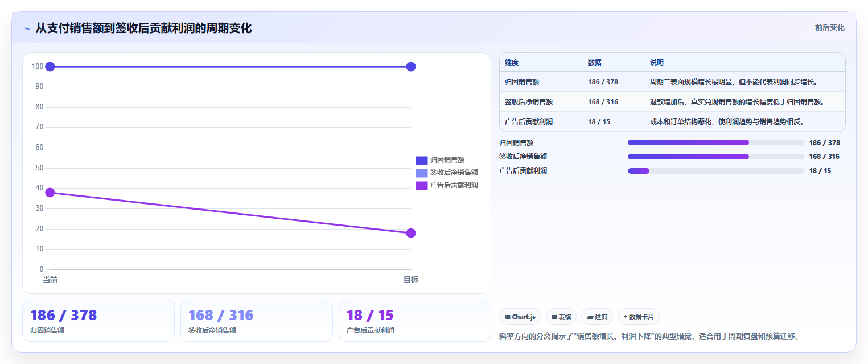Click the 斜率方向的分离 footer description text
Screen dimensions: 868x364
(x=649, y=336)
